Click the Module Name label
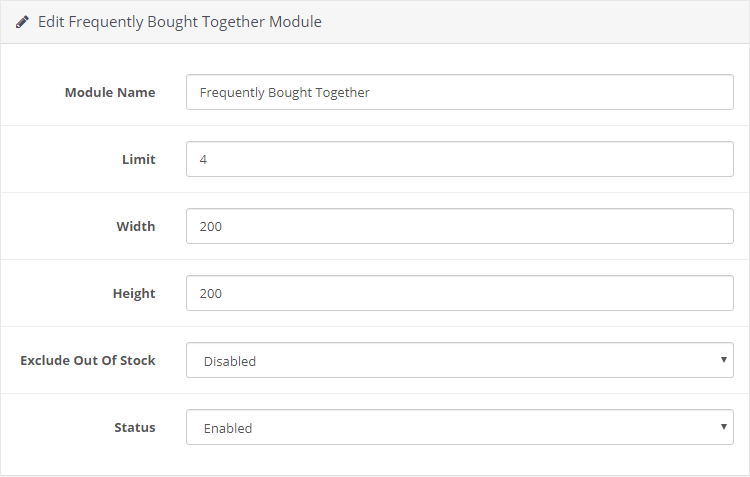 110,92
